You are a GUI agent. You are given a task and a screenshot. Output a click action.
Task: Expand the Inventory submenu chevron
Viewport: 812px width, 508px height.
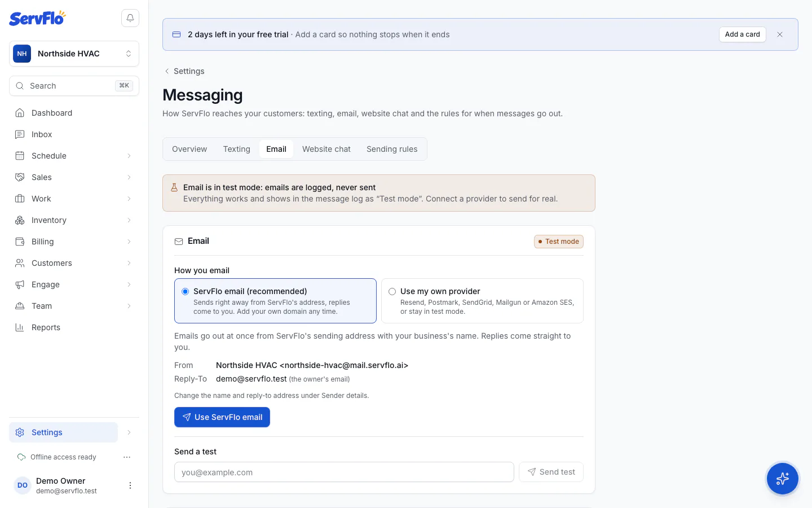tap(129, 220)
